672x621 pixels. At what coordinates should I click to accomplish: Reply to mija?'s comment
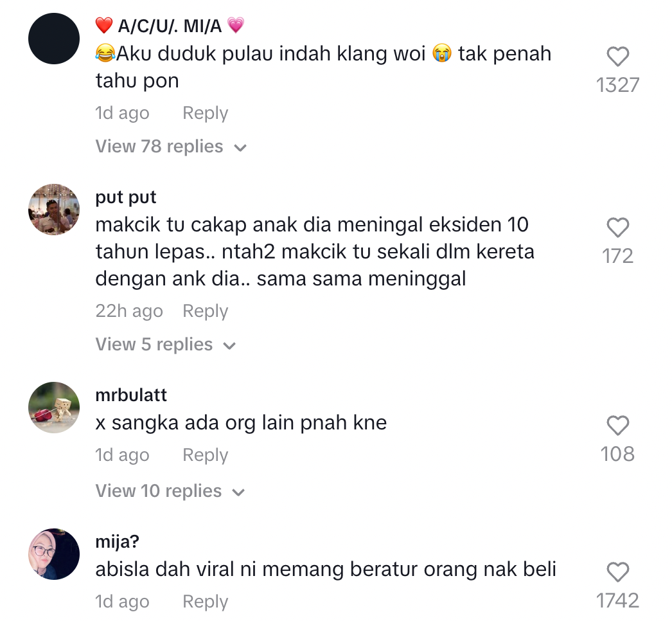click(206, 602)
